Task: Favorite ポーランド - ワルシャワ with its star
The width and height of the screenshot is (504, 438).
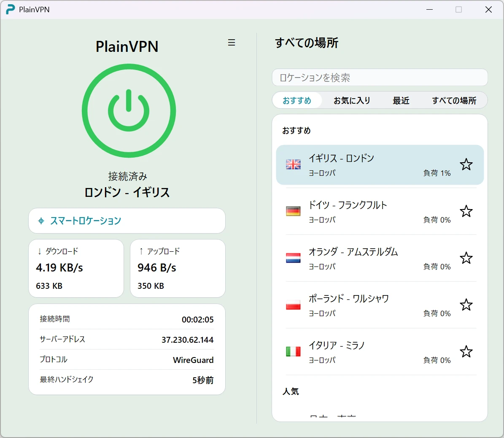Action: [466, 305]
